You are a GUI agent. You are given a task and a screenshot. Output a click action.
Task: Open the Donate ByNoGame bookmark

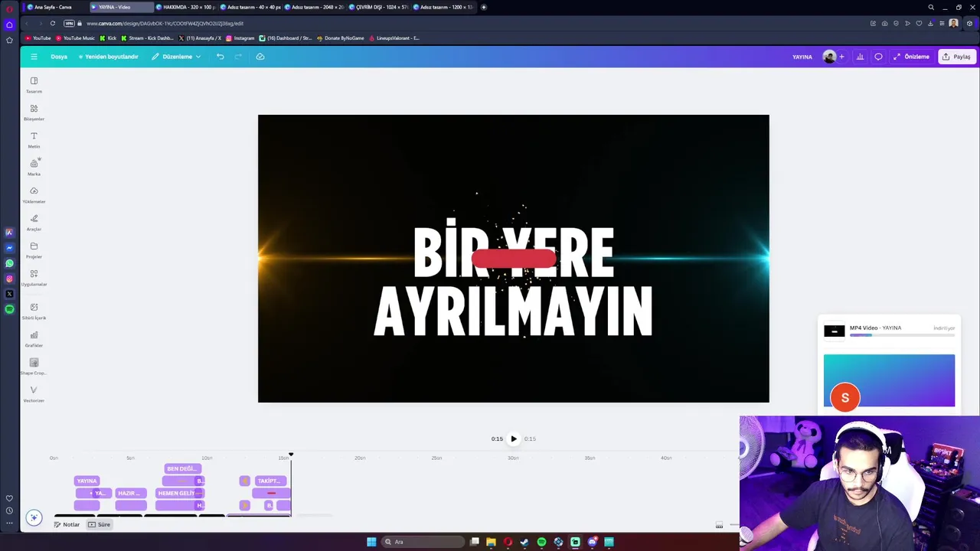[x=340, y=38]
